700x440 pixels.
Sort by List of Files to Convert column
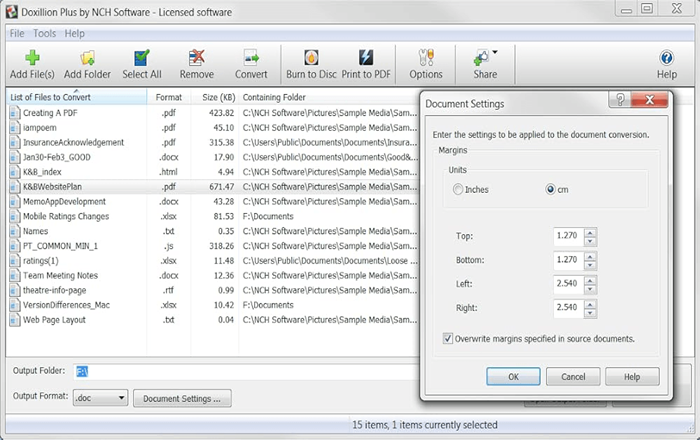76,97
